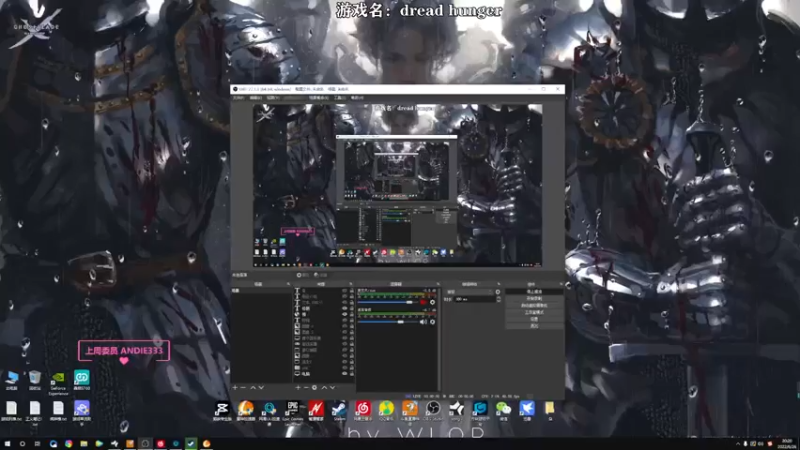The width and height of the screenshot is (800, 450).
Task: Add a new source with the plus icon
Action: click(298, 388)
